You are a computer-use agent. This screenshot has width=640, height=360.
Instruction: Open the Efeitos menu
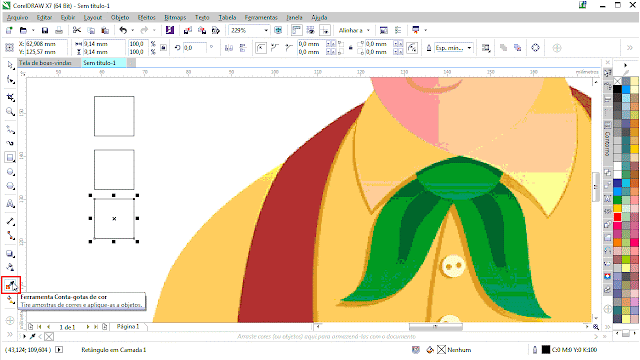pyautogui.click(x=147, y=18)
